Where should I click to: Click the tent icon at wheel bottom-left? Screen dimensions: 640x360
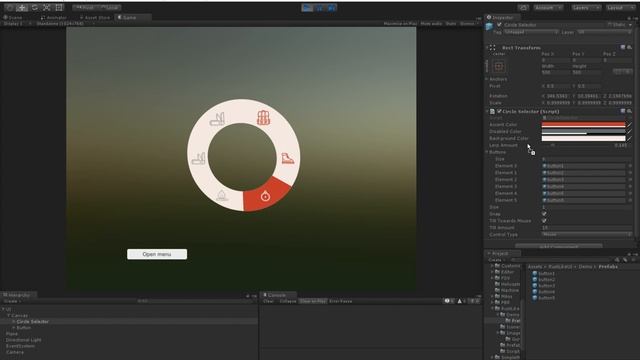[x=222, y=196]
